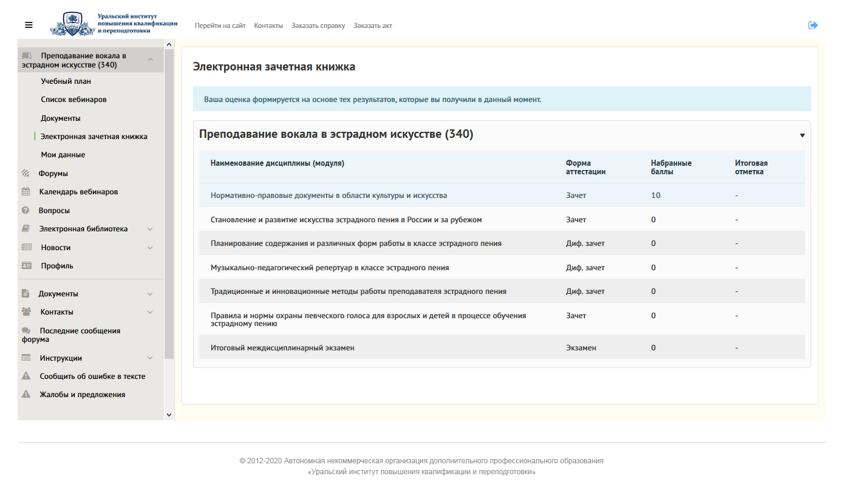Click the Вопросы question mark icon

tap(26, 211)
